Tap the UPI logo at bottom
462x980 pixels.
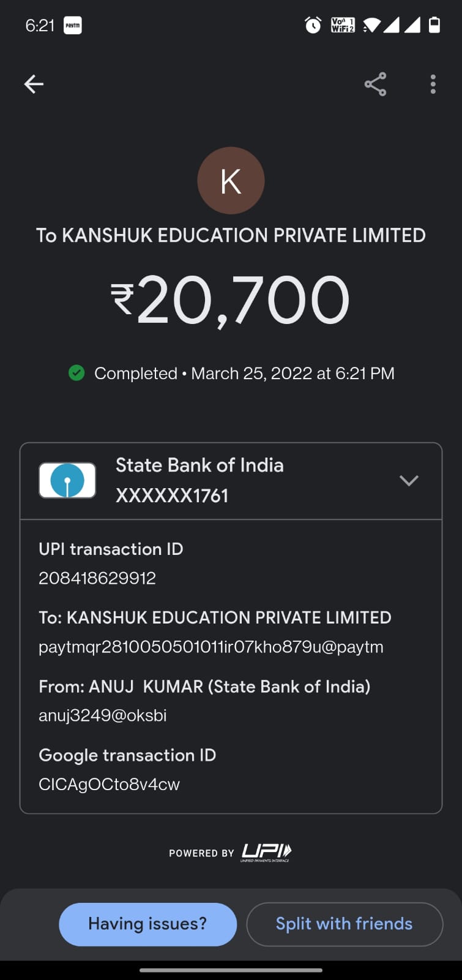pos(266,852)
